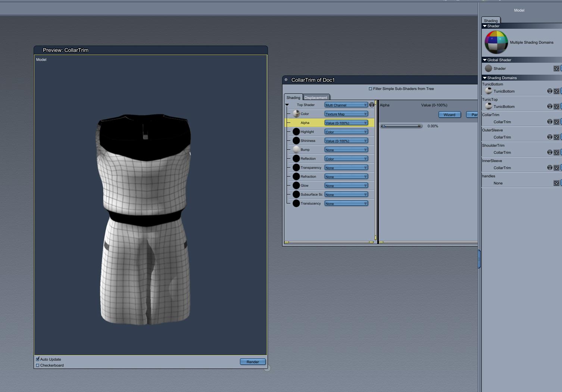Image resolution: width=562 pixels, height=392 pixels.
Task: Click the "Multiple Shading Domains" label
Action: click(532, 43)
